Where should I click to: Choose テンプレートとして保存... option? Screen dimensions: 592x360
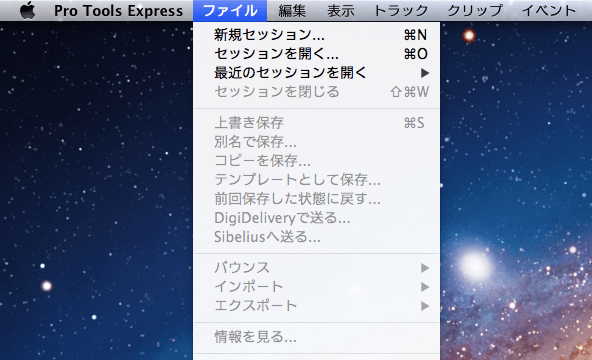316,180
